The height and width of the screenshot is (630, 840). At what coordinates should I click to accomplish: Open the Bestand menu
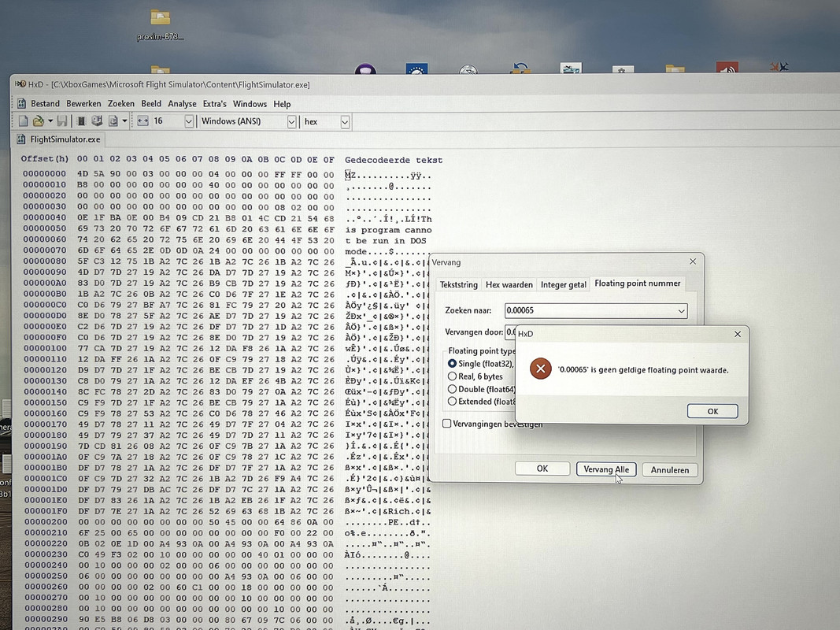(45, 103)
